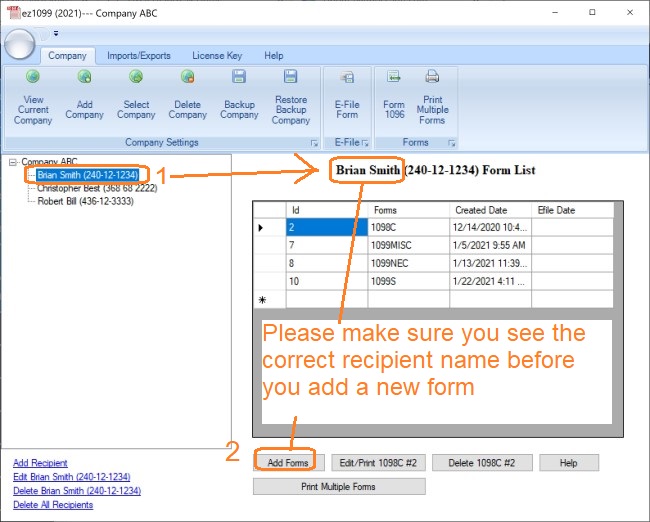Click the Backup Company disk icon
This screenshot has width=650, height=522.
(239, 77)
